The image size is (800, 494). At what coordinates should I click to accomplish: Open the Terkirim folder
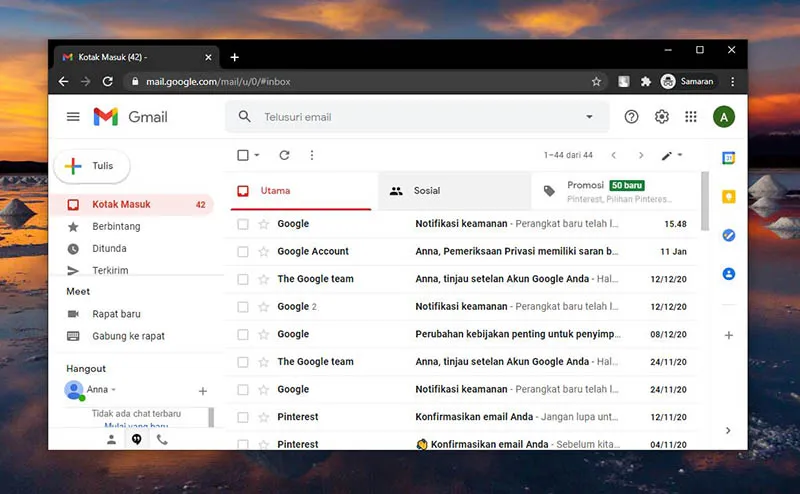109,270
